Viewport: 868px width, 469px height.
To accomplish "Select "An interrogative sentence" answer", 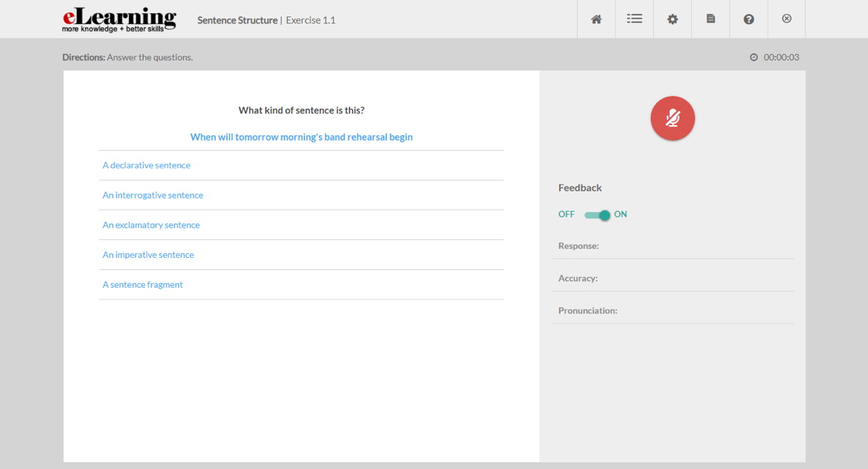I will [152, 195].
